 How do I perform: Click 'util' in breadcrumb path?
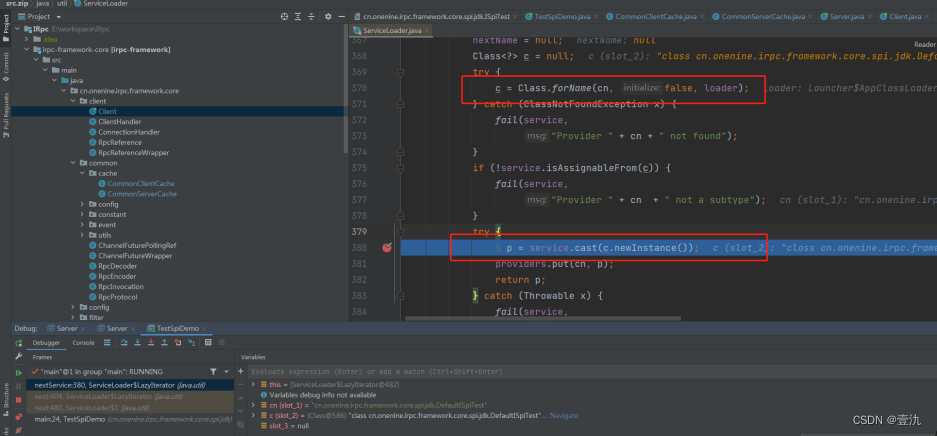(x=62, y=4)
